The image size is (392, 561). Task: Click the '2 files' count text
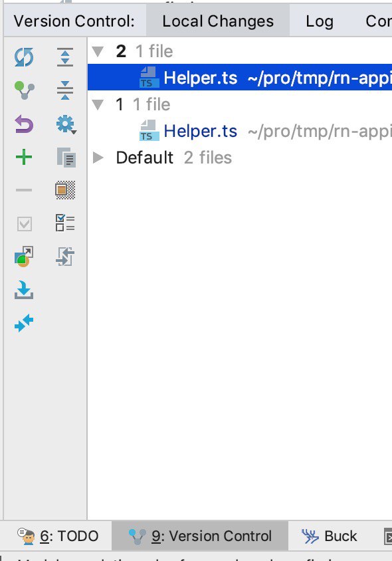[208, 158]
